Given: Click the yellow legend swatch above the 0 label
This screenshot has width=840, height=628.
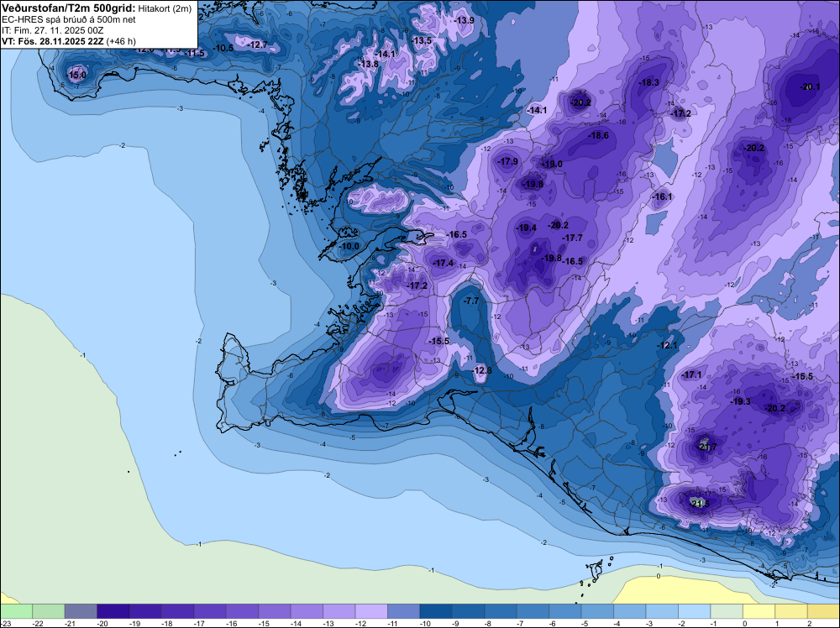Looking at the screenshot, I should (x=759, y=611).
